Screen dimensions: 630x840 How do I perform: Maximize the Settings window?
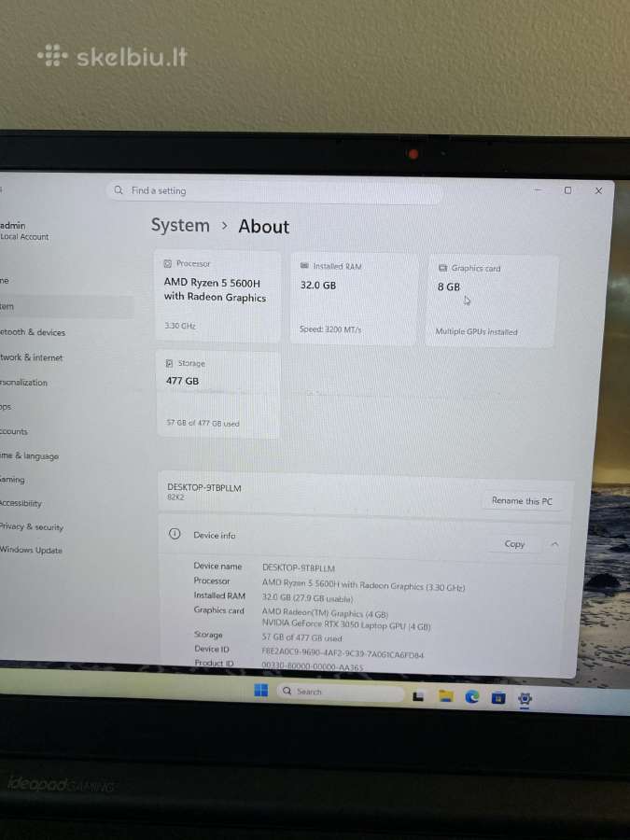click(567, 190)
